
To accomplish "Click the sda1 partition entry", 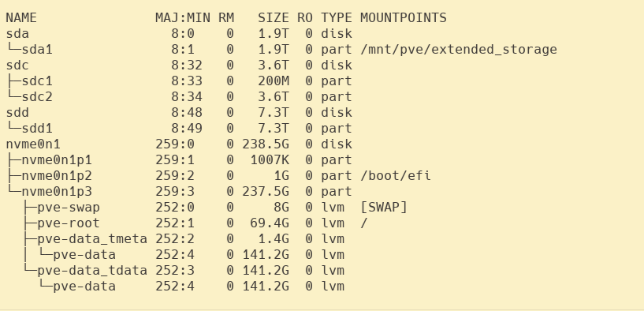I will pyautogui.click(x=37, y=50).
